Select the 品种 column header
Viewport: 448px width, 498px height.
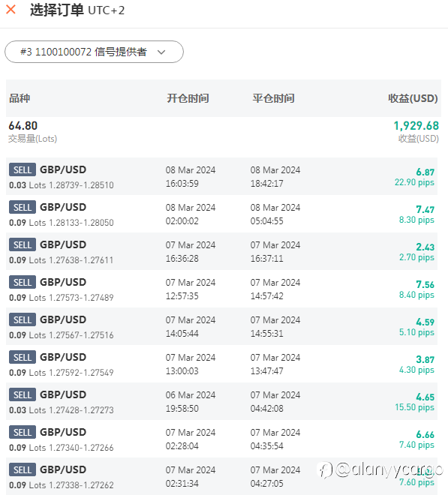(20, 98)
